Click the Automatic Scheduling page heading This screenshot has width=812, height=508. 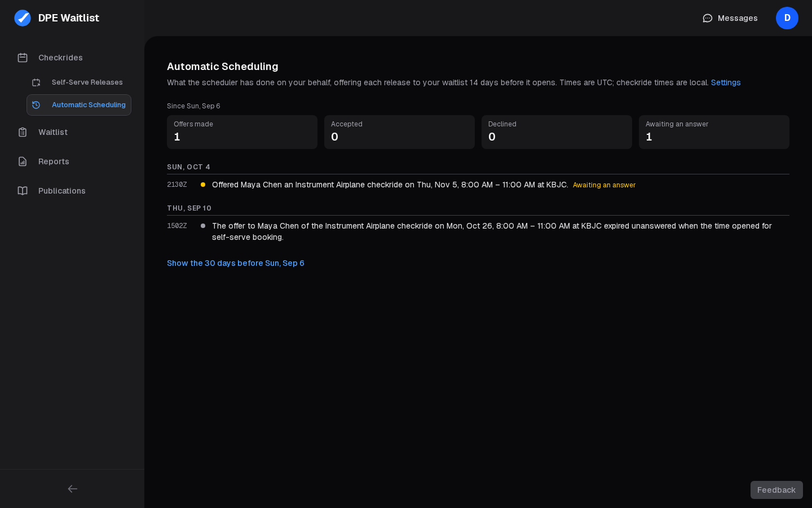223,67
